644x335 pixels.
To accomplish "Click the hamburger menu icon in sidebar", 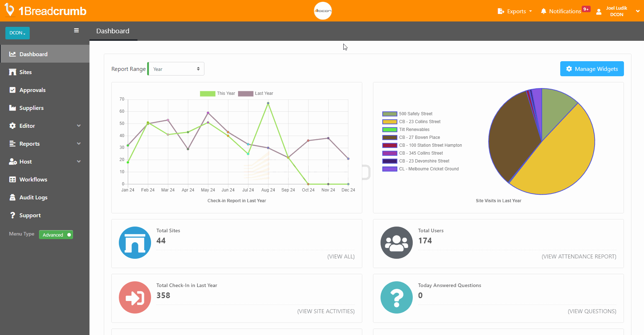I will pos(76,30).
